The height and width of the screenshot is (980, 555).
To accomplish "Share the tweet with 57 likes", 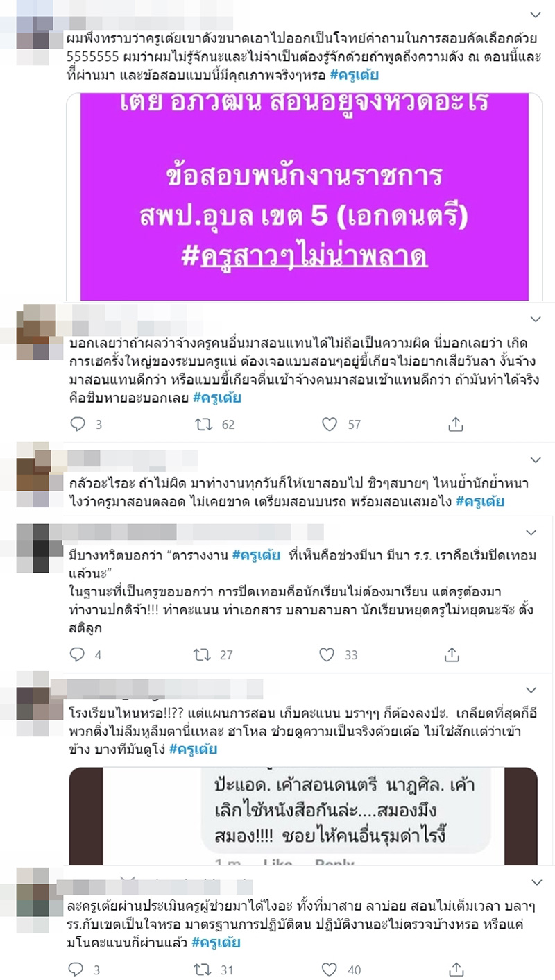I will tap(456, 423).
